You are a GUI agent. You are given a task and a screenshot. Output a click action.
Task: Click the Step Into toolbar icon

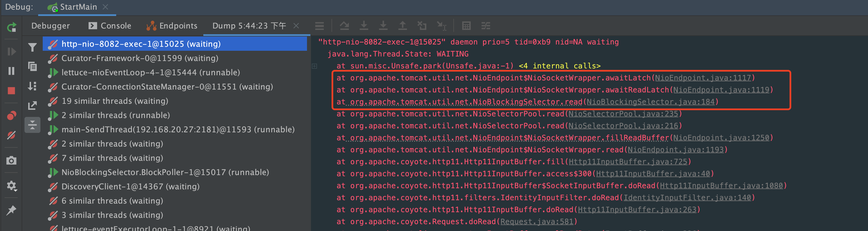[364, 26]
